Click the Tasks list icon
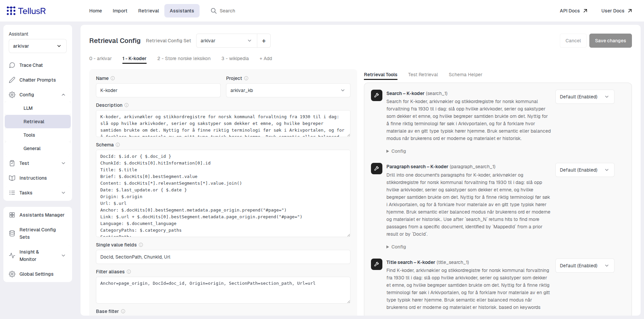Image resolution: width=644 pixels, height=319 pixels. 12,193
